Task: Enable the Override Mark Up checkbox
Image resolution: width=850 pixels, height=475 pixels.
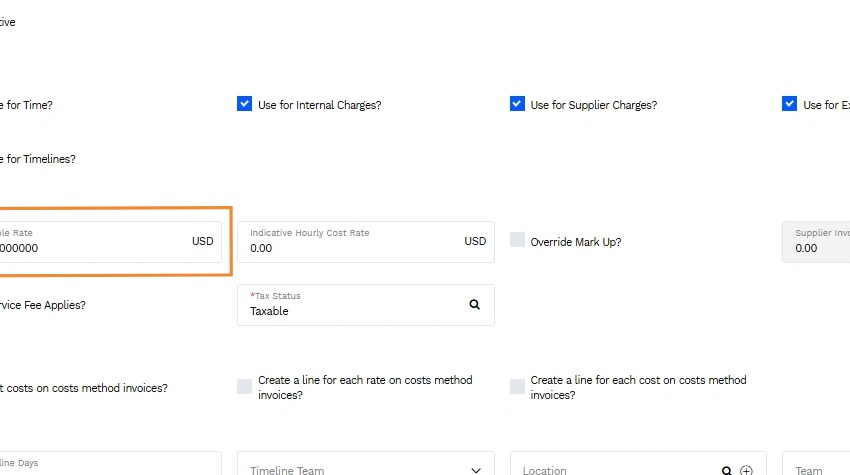Action: (x=517, y=240)
